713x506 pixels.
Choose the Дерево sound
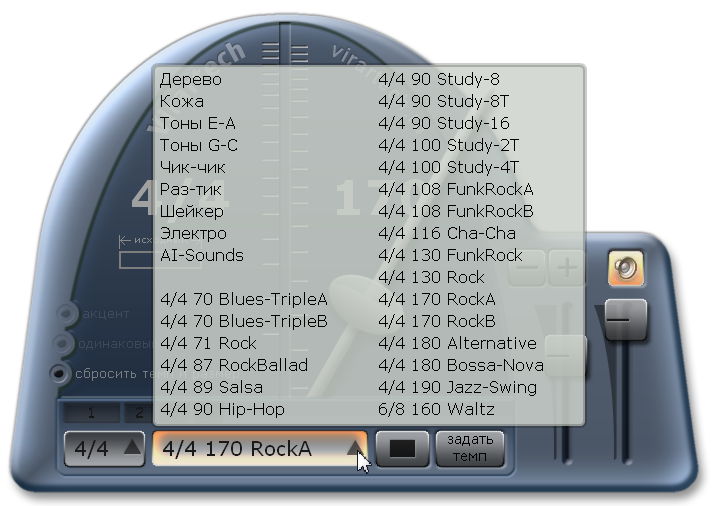[x=191, y=80]
